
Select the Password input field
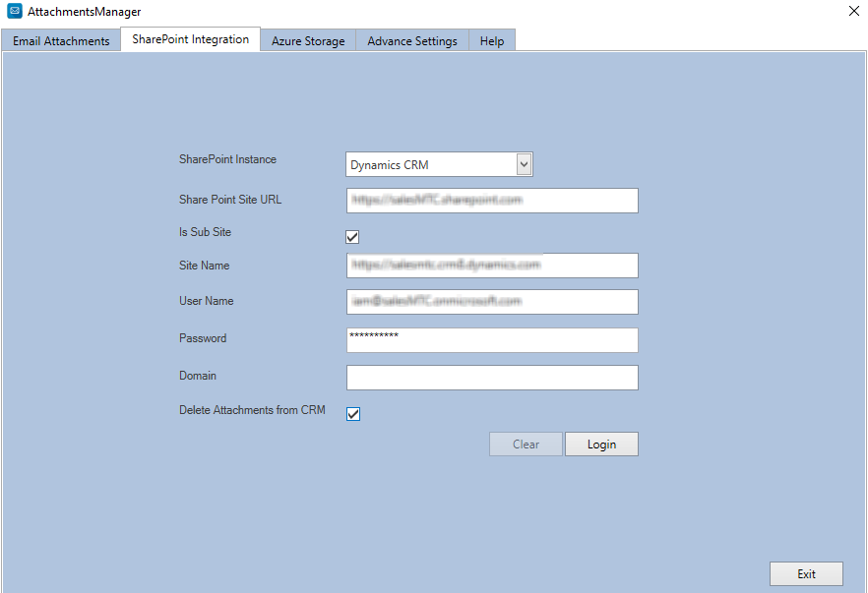click(492, 340)
